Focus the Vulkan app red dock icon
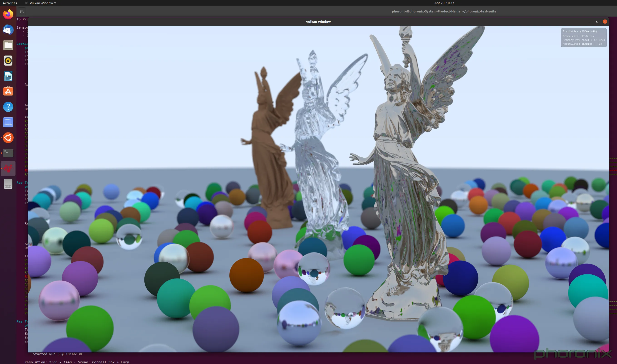 (x=8, y=169)
